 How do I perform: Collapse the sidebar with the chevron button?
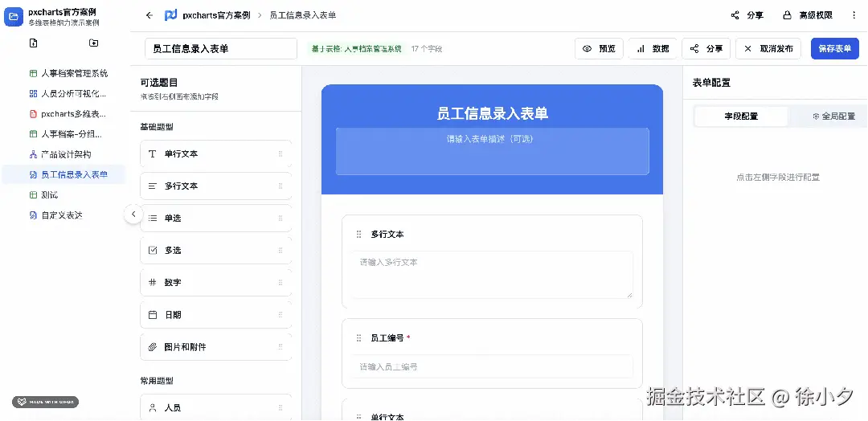point(133,214)
